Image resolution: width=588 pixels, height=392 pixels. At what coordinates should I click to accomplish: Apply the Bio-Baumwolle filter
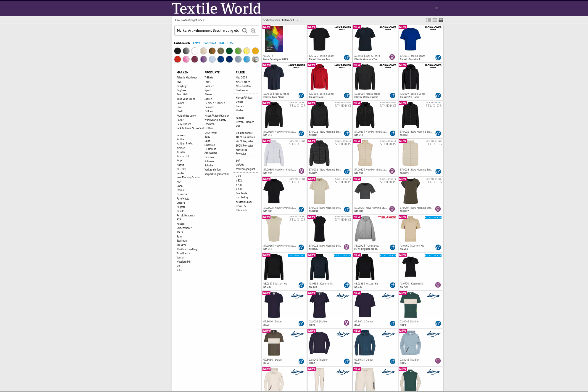click(244, 133)
